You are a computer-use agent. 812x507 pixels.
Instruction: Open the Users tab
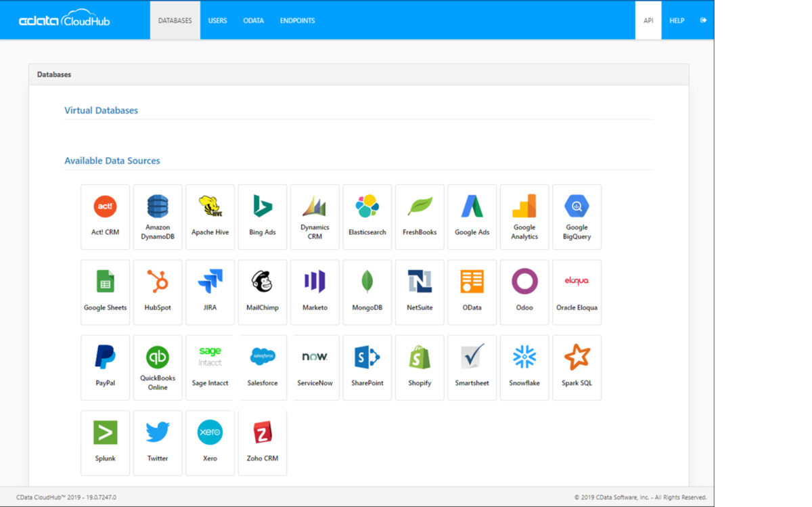pyautogui.click(x=217, y=20)
